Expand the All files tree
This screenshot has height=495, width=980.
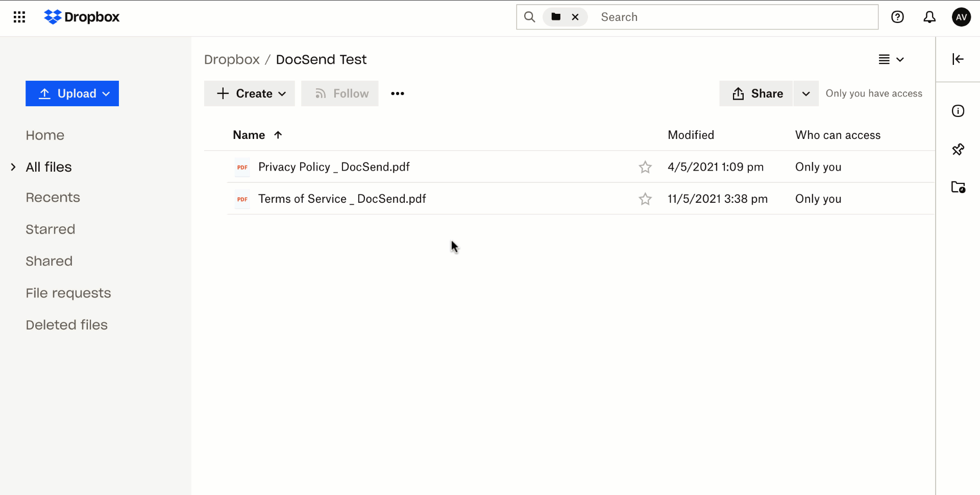(x=13, y=167)
